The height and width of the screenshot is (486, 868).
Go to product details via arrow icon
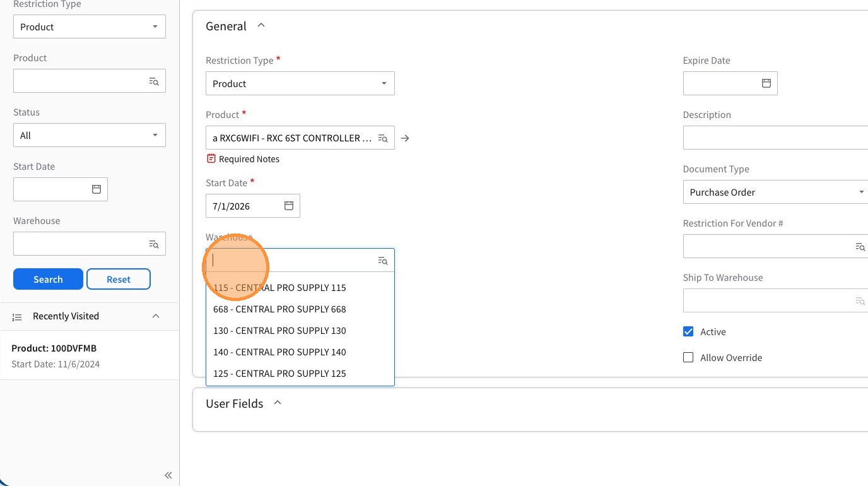pos(405,138)
